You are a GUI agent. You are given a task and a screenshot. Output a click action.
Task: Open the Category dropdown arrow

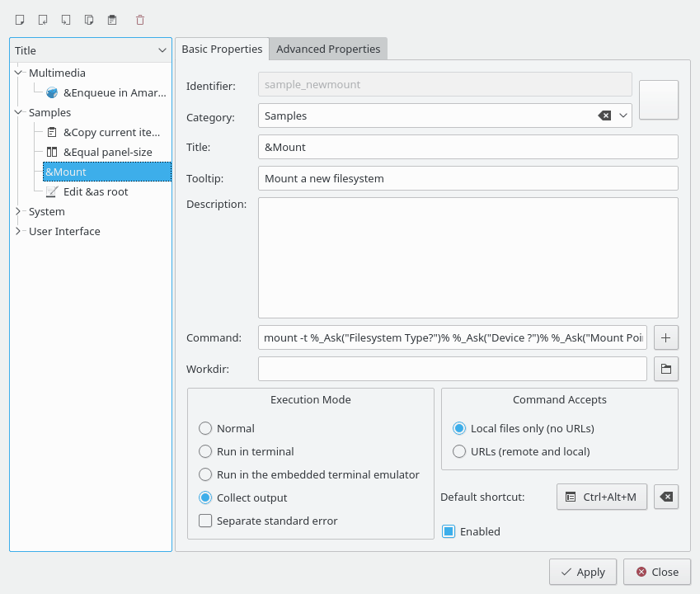tap(622, 116)
